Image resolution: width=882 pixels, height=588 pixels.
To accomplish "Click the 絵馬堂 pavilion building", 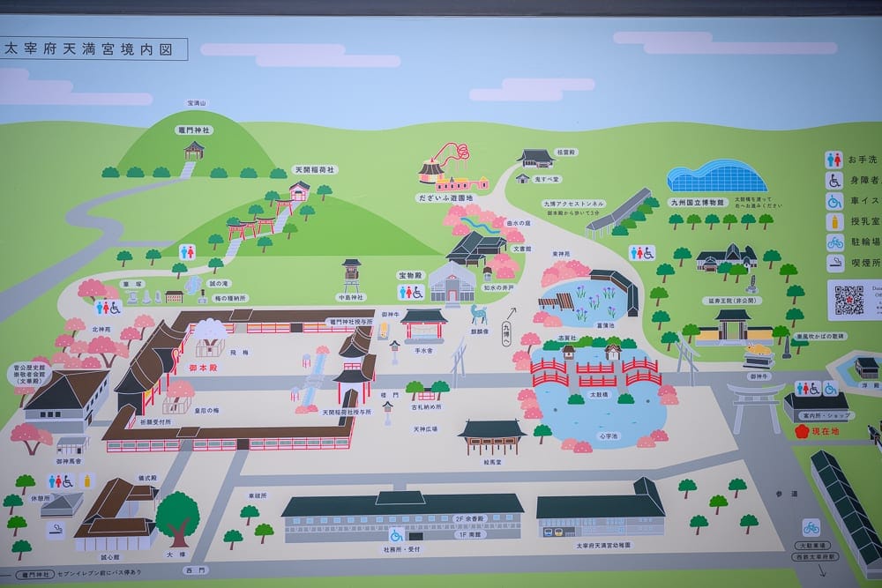I will pyautogui.click(x=492, y=437).
